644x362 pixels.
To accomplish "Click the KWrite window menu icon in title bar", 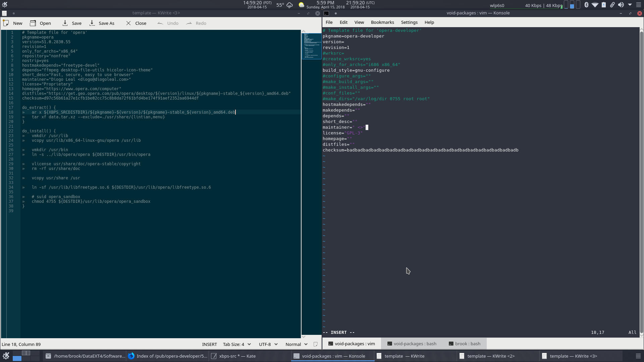I will [4, 13].
